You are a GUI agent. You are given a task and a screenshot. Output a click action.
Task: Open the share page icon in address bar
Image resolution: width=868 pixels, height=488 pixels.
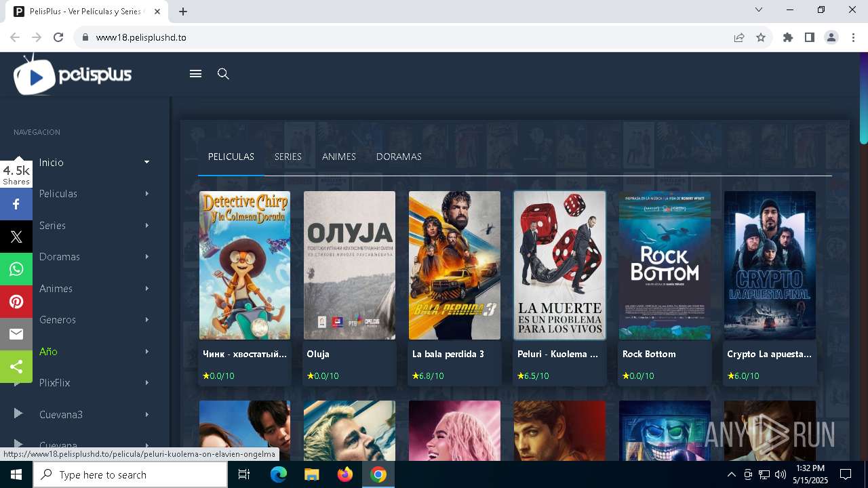coord(739,37)
